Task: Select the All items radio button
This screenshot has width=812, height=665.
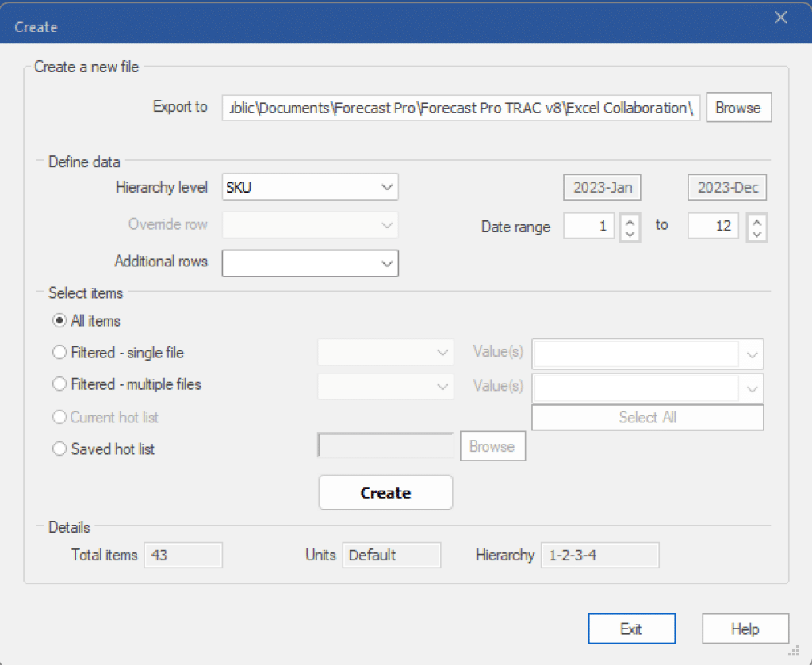Action: point(59,321)
